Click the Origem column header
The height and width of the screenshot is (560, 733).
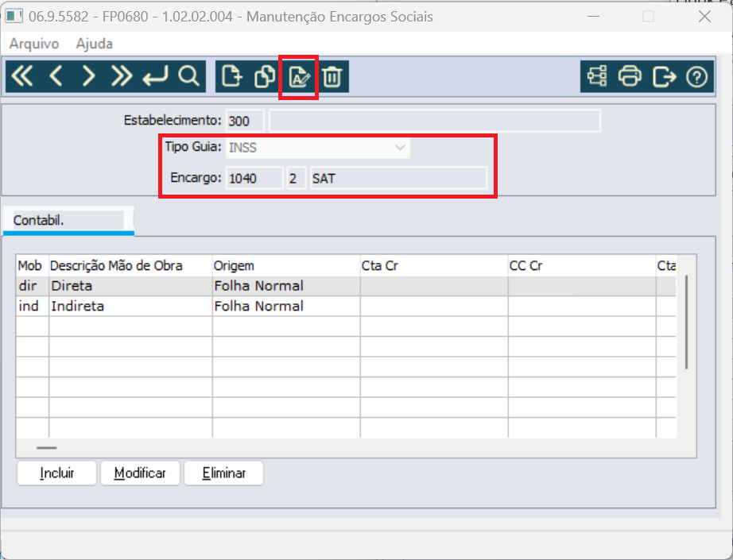click(286, 266)
